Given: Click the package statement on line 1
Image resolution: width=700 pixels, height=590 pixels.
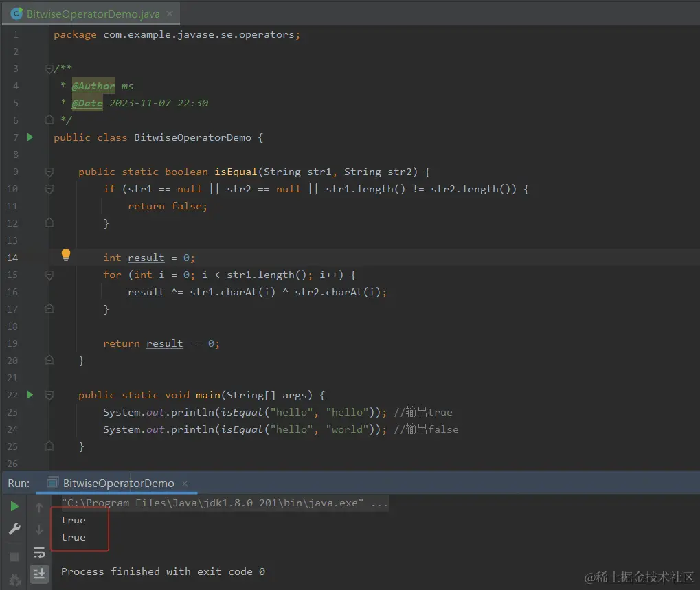Looking at the screenshot, I should [177, 34].
